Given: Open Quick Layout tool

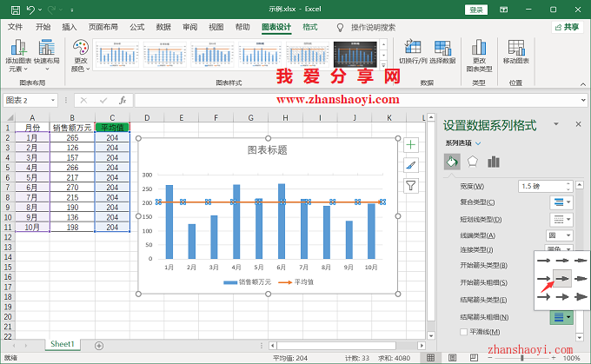Looking at the screenshot, I should [47, 56].
